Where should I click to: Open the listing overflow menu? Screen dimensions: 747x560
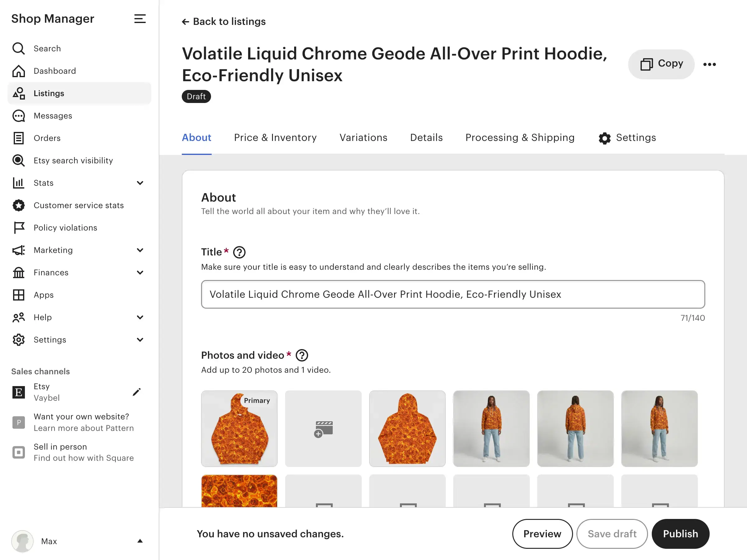[x=709, y=64]
